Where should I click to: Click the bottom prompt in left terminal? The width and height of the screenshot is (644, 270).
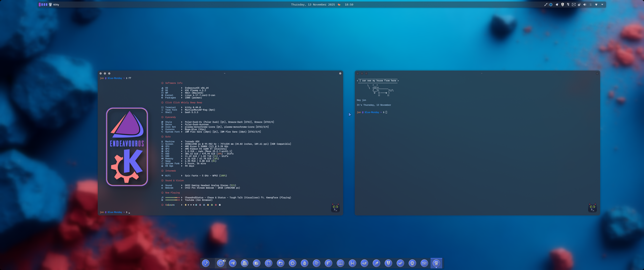(x=115, y=213)
